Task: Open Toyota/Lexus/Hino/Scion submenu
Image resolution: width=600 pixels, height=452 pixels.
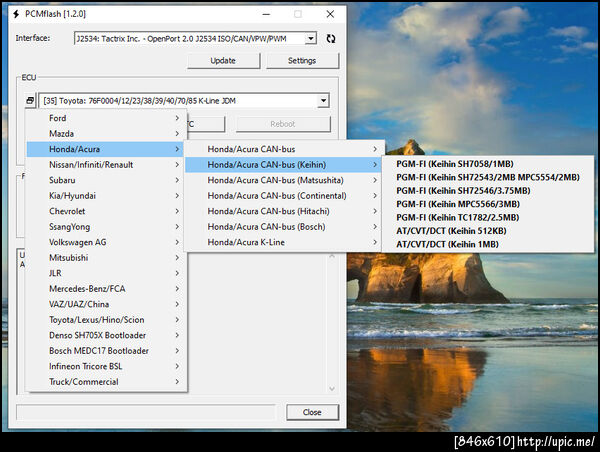Action: click(106, 320)
